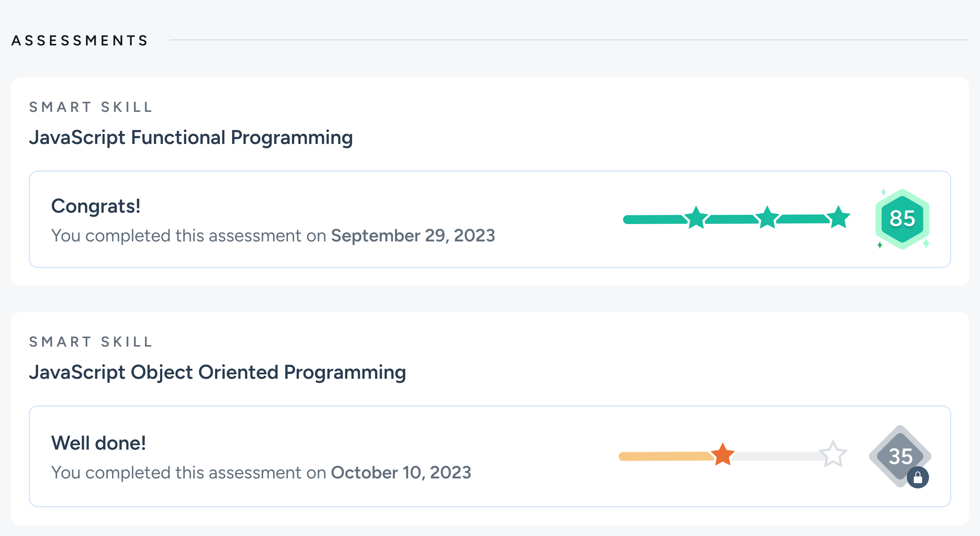This screenshot has height=536, width=980.
Task: Click the gray diamond badge showing 35
Action: coord(900,456)
